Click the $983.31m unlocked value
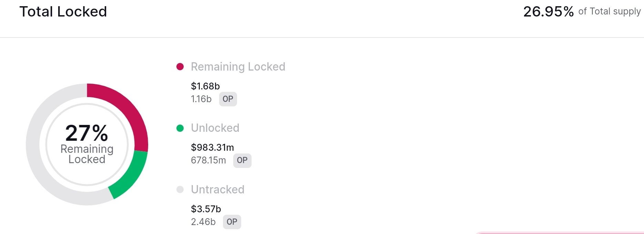Screen dimensions: 644x234 tap(213, 147)
